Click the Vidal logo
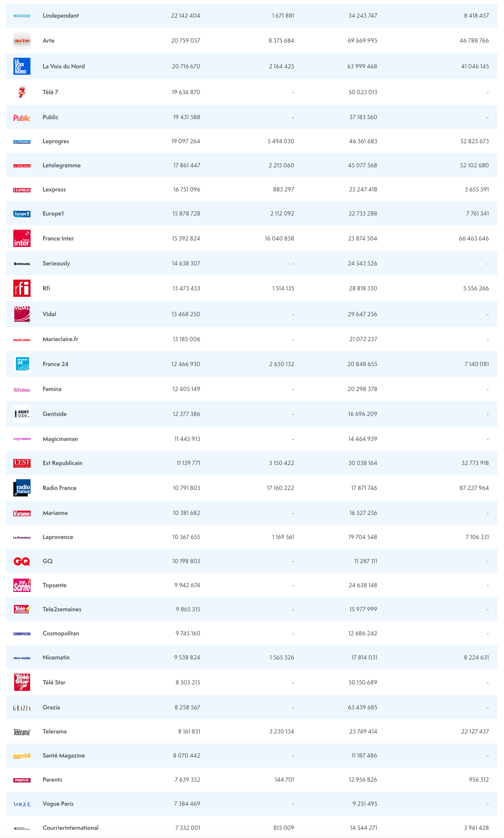The height and width of the screenshot is (838, 504). 22,314
